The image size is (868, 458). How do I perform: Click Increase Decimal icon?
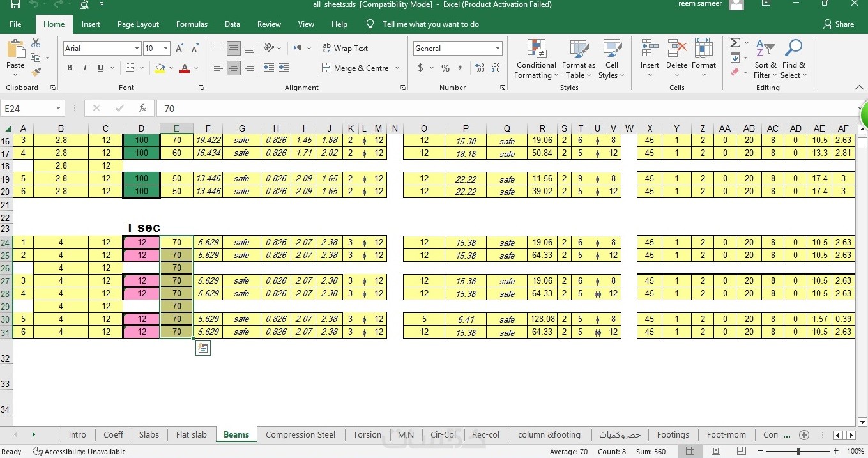480,68
